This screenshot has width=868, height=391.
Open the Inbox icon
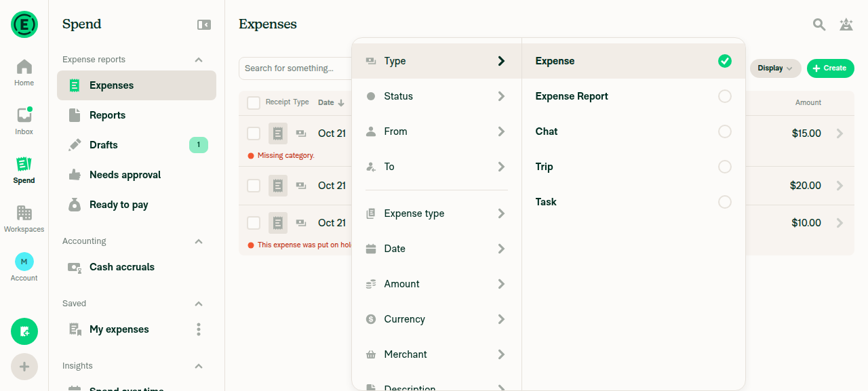click(24, 121)
